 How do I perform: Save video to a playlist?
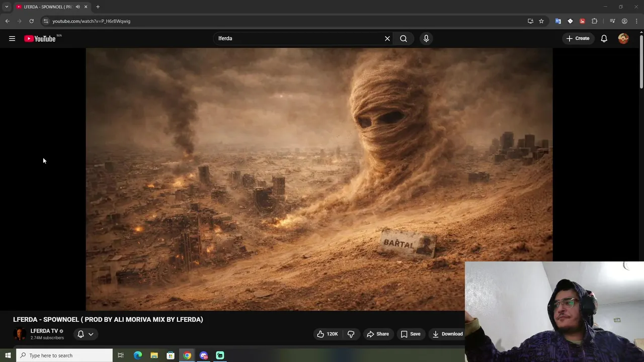pos(411,334)
